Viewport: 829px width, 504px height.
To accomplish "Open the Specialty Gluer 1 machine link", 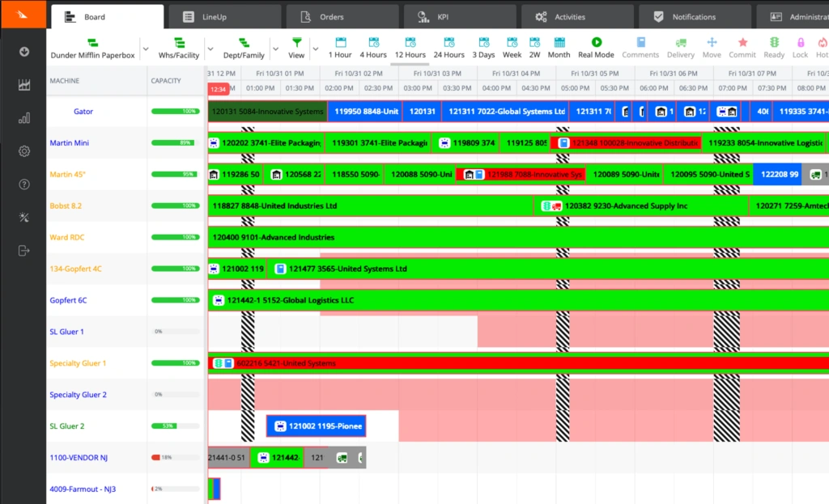I will [x=78, y=363].
